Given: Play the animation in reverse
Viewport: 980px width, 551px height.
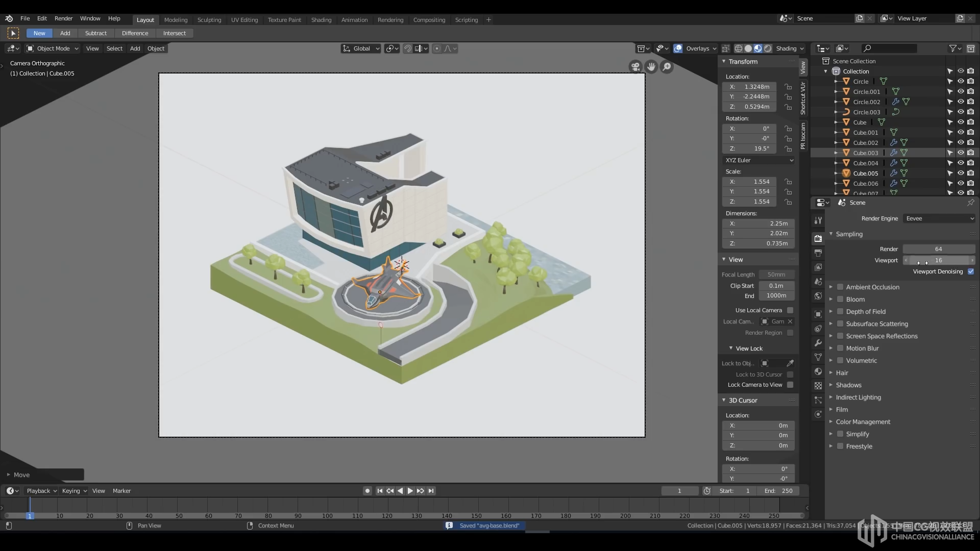Looking at the screenshot, I should (x=400, y=491).
